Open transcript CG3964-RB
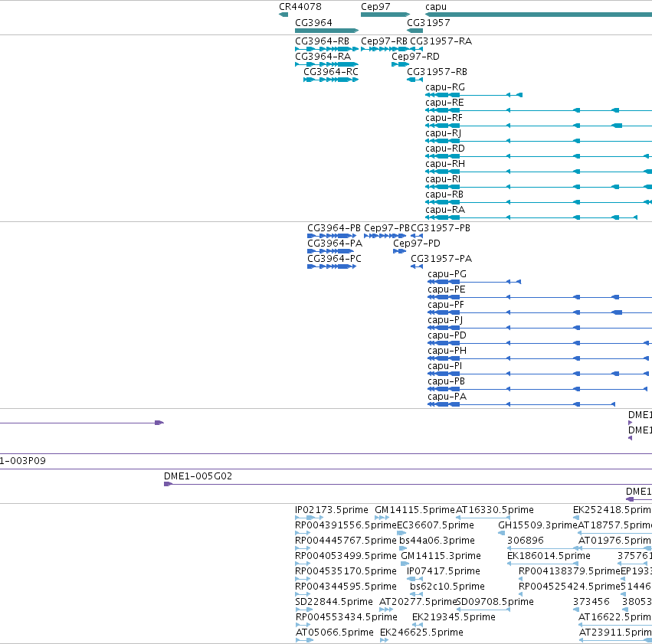This screenshot has width=652, height=644. click(x=322, y=41)
